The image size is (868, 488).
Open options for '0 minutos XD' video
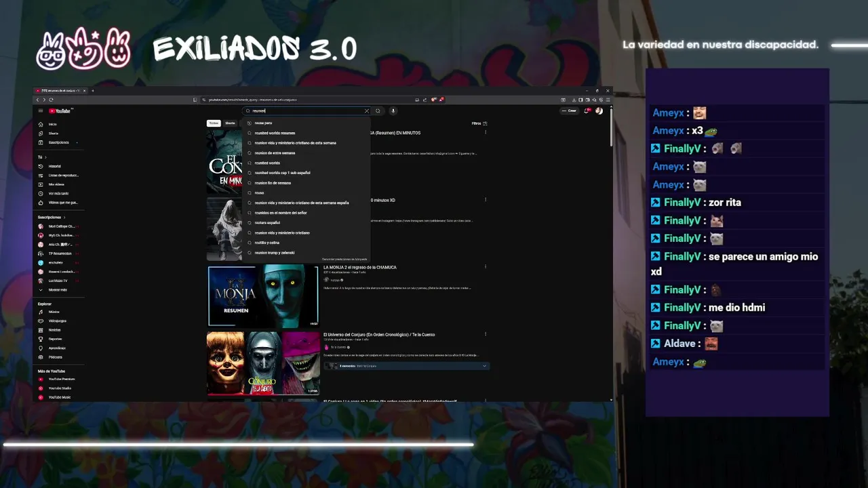pos(486,200)
